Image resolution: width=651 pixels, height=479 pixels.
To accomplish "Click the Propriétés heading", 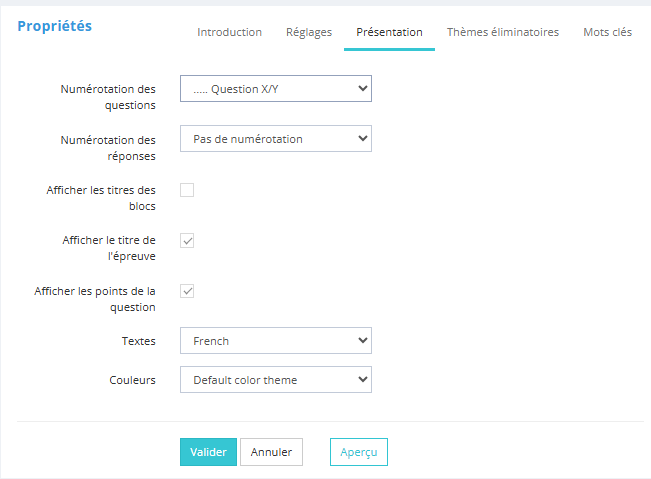I will coord(54,25).
